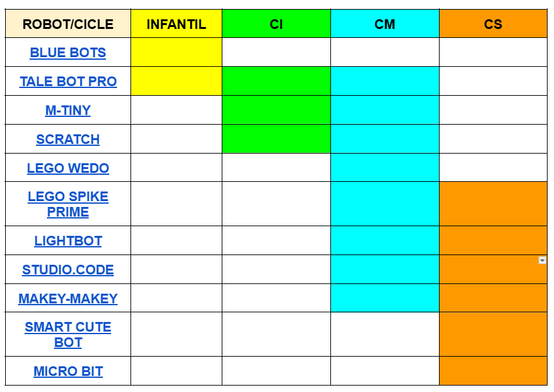This screenshot has width=554, height=392.
Task: Click the yellow cell in BLUE BOTS row
Action: 176,53
